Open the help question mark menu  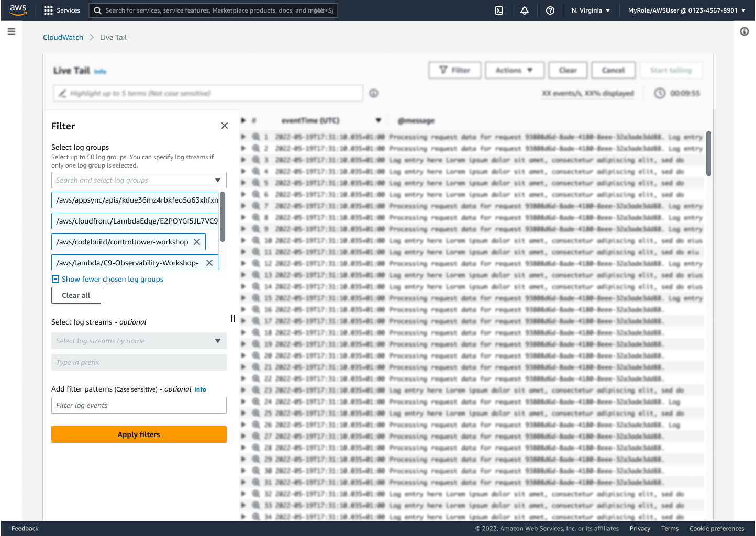pos(550,10)
